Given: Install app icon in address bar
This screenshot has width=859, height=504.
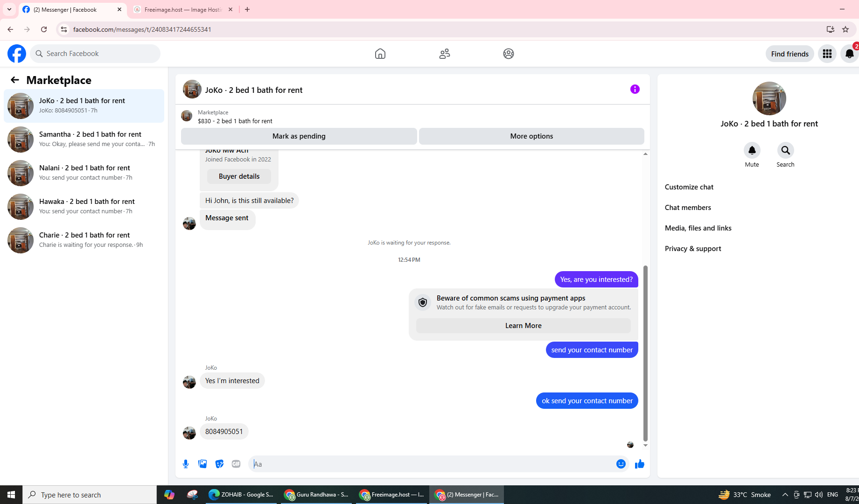Looking at the screenshot, I should (831, 29).
